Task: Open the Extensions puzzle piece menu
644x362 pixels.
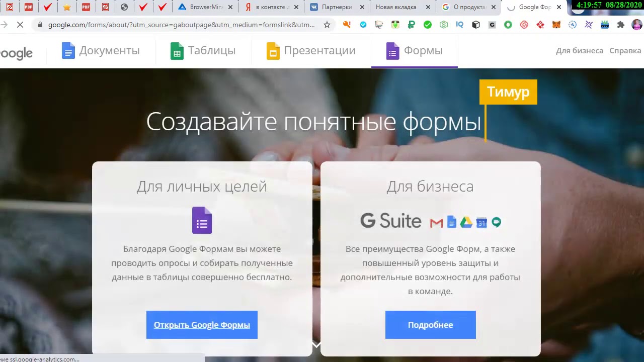Action: [x=621, y=25]
